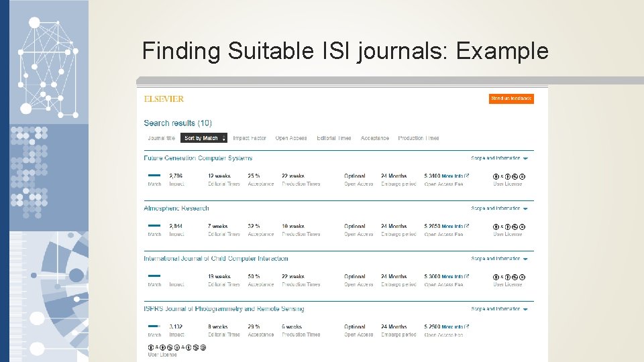Expand Scope and Information for Future Generation Computer Systems

click(499, 158)
